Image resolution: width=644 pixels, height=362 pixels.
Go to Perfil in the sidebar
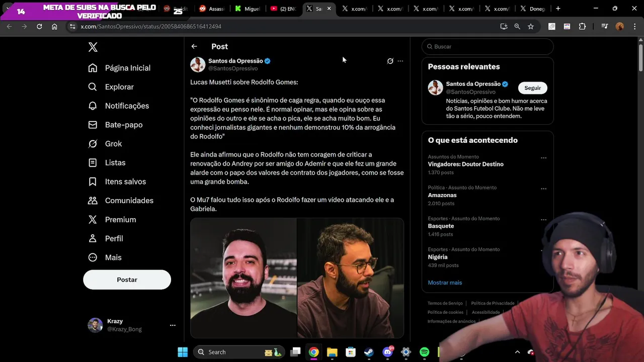(x=106, y=238)
